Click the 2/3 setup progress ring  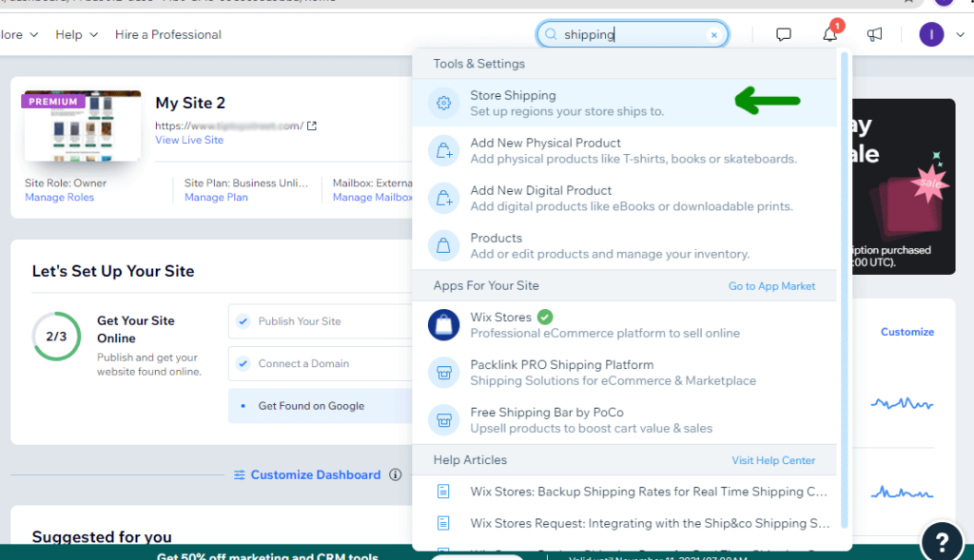coord(56,337)
